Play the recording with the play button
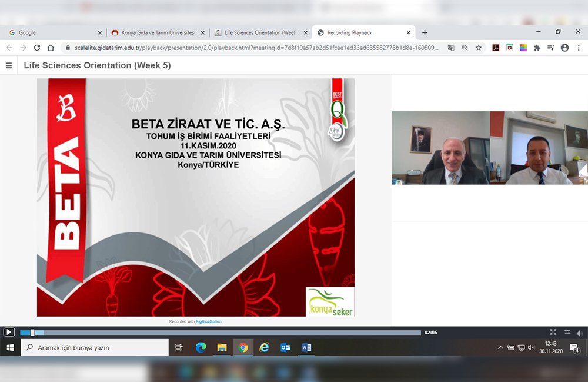 [9, 332]
